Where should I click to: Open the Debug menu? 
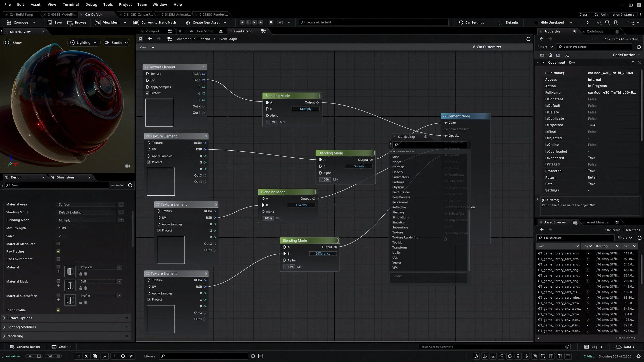click(91, 4)
